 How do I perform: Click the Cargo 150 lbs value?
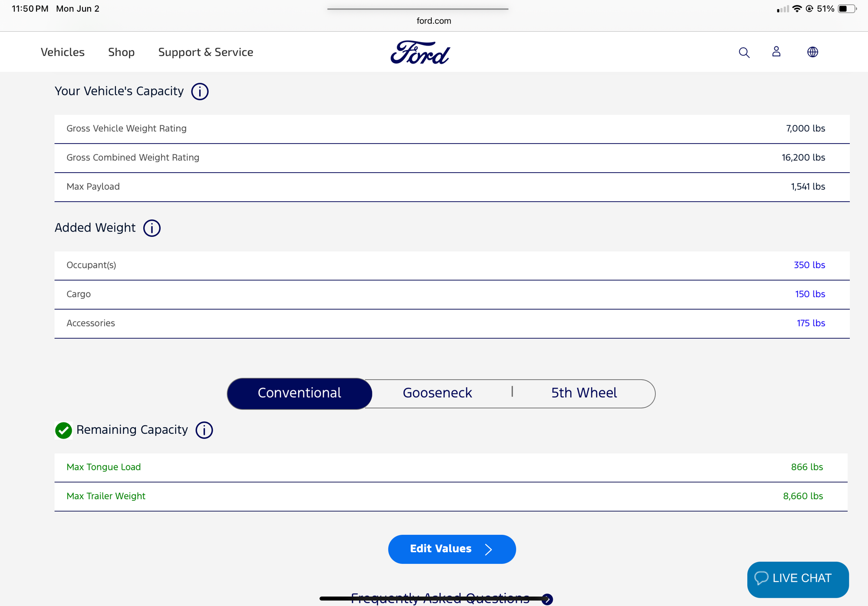coord(810,294)
